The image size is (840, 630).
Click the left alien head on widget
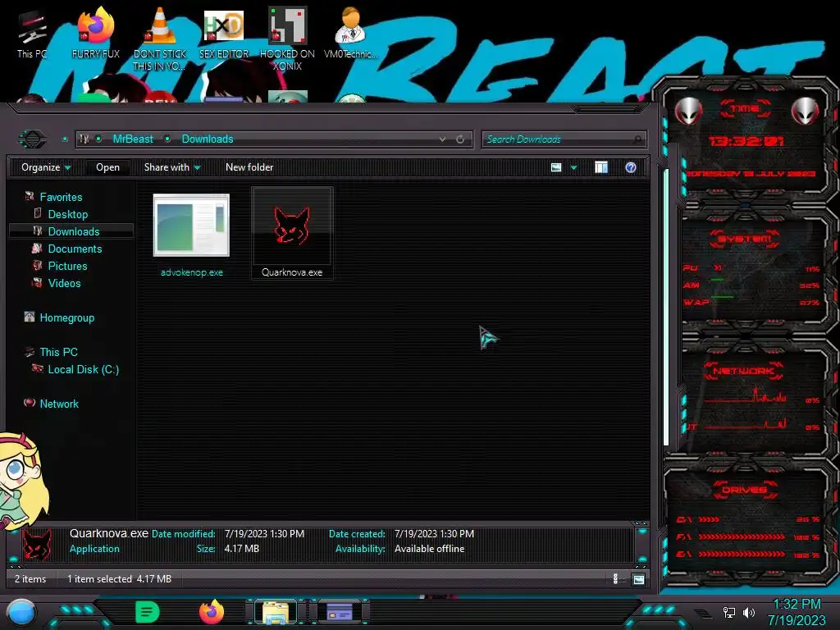pyautogui.click(x=688, y=112)
